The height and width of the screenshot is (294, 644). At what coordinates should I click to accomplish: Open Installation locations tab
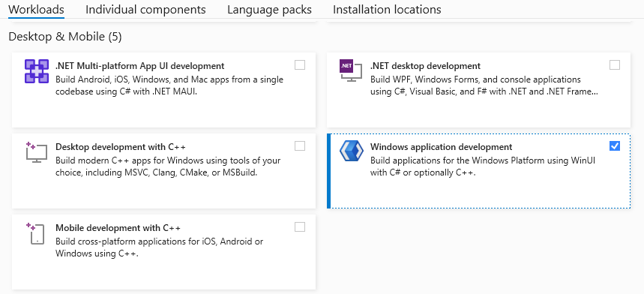coord(387,10)
